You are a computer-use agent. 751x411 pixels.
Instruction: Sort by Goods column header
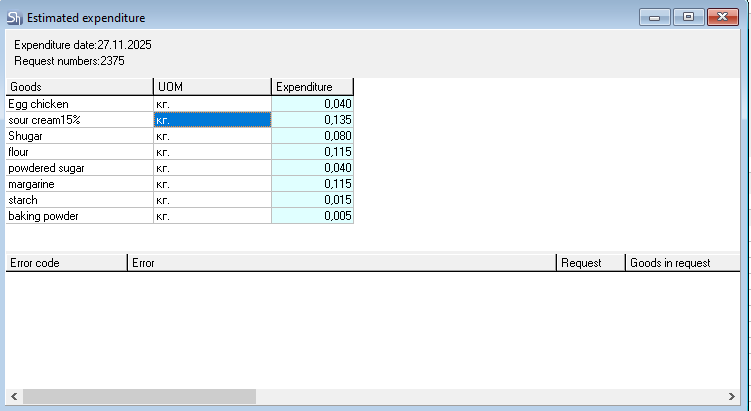point(79,87)
